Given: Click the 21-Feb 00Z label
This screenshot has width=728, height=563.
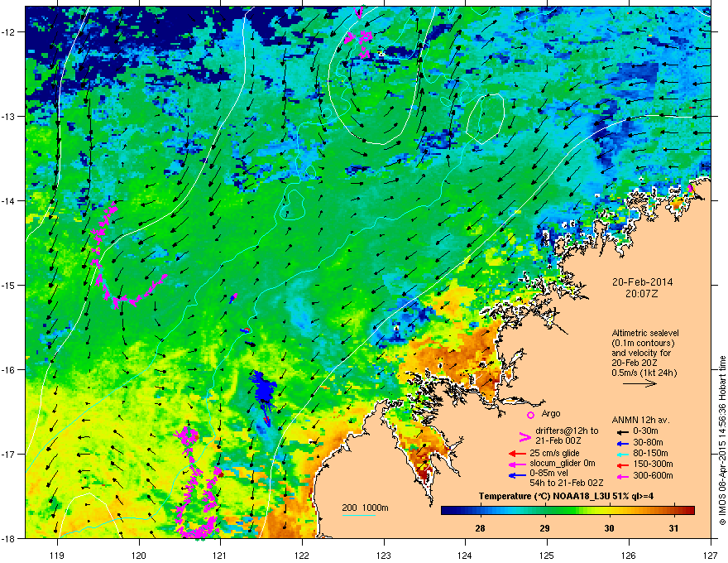Looking at the screenshot, I should (558, 440).
